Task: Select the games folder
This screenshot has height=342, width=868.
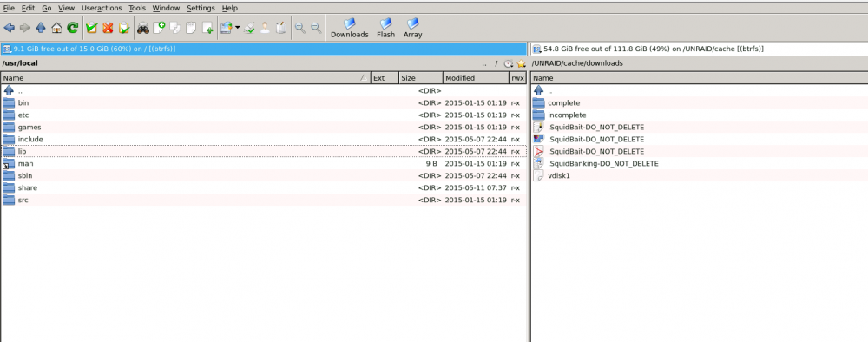Action: pos(264,128)
